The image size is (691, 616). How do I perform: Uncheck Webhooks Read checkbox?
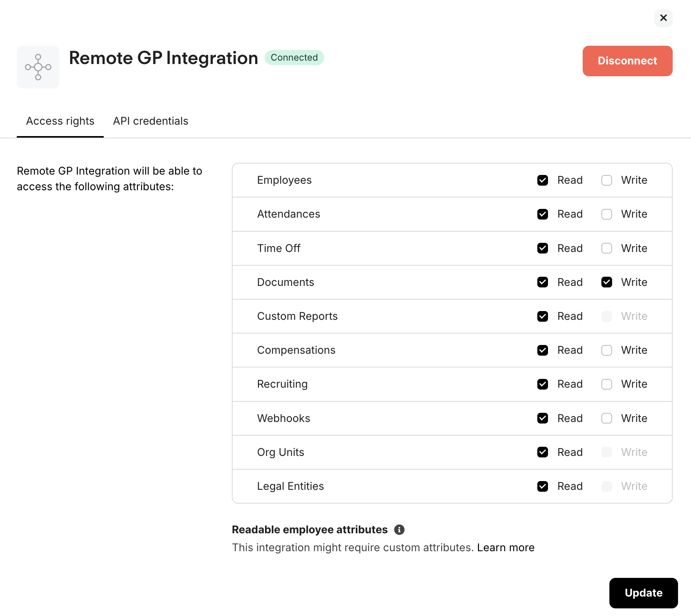pos(543,418)
